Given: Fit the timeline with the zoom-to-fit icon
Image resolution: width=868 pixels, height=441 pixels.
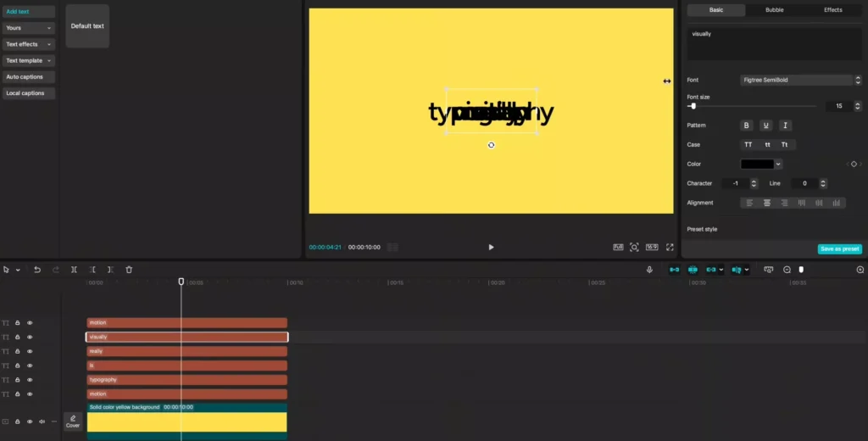Looking at the screenshot, I should tap(768, 270).
